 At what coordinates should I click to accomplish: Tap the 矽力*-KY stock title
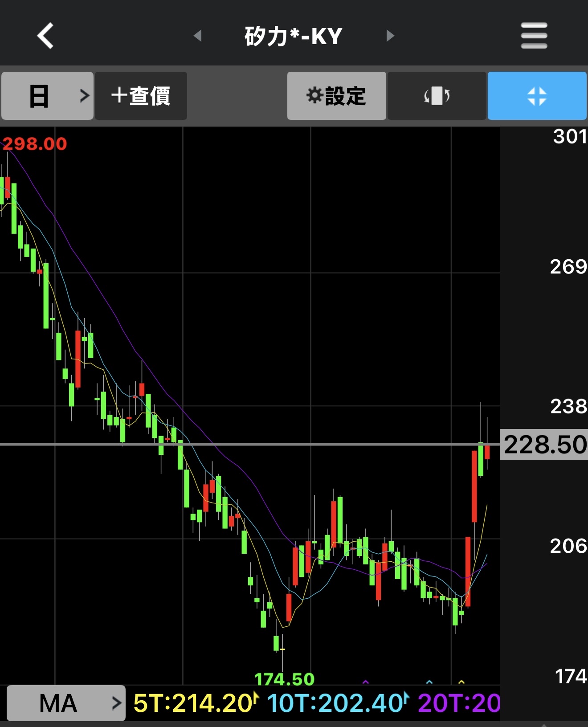[x=294, y=36]
